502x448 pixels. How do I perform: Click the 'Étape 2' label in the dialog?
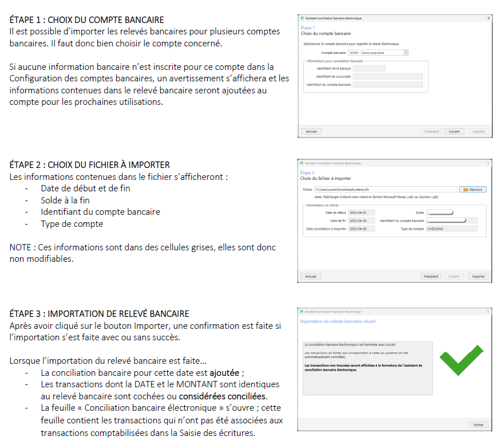pyautogui.click(x=307, y=172)
